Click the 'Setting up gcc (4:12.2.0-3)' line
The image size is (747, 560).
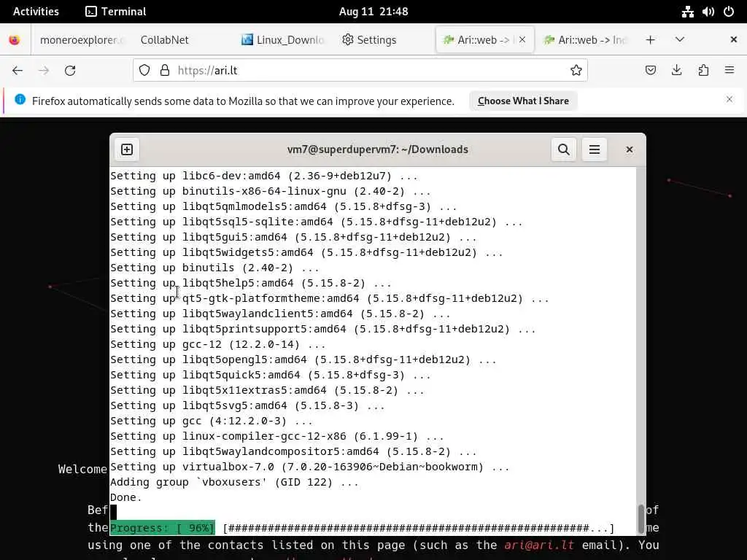[x=211, y=421]
